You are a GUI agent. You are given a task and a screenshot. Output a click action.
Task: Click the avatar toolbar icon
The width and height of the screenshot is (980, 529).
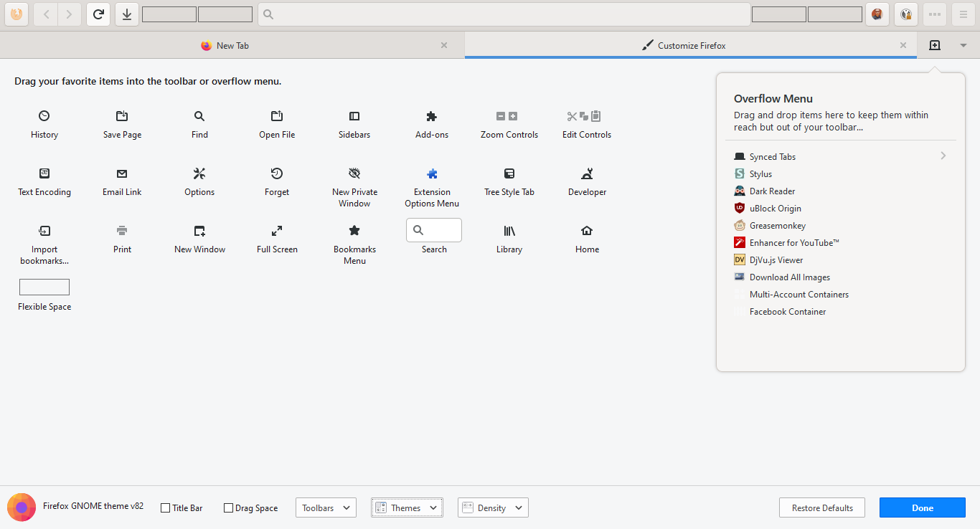click(877, 14)
